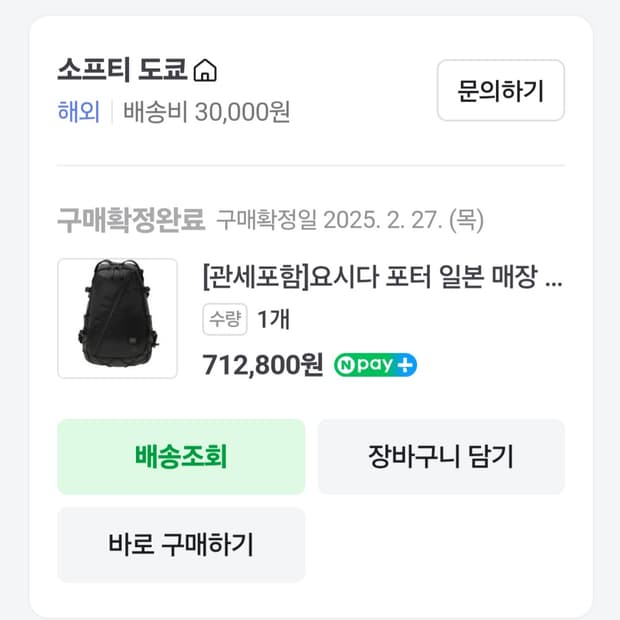
Task: Click the store home icon beside 소프티 도쿄
Action: click(205, 72)
